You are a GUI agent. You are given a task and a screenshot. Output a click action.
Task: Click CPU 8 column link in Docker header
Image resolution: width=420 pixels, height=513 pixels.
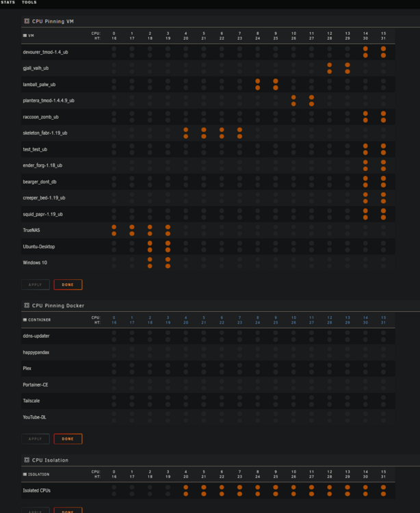[258, 317]
